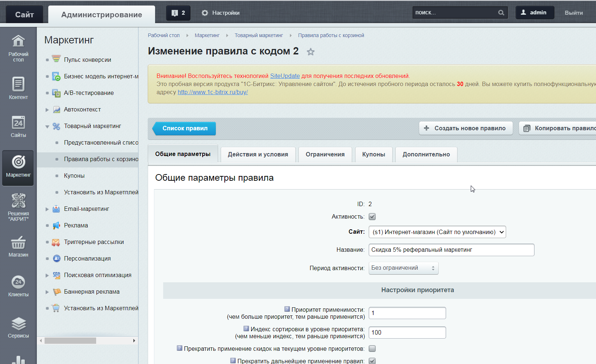Click the Реклама megaphone icon
This screenshot has height=364, width=596.
pos(56,225)
